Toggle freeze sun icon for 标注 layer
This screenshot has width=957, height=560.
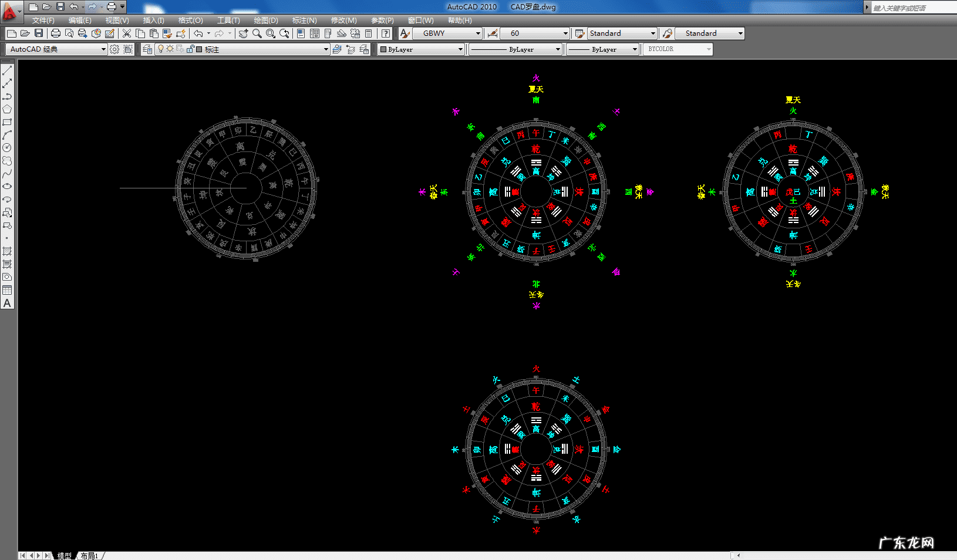pyautogui.click(x=170, y=49)
